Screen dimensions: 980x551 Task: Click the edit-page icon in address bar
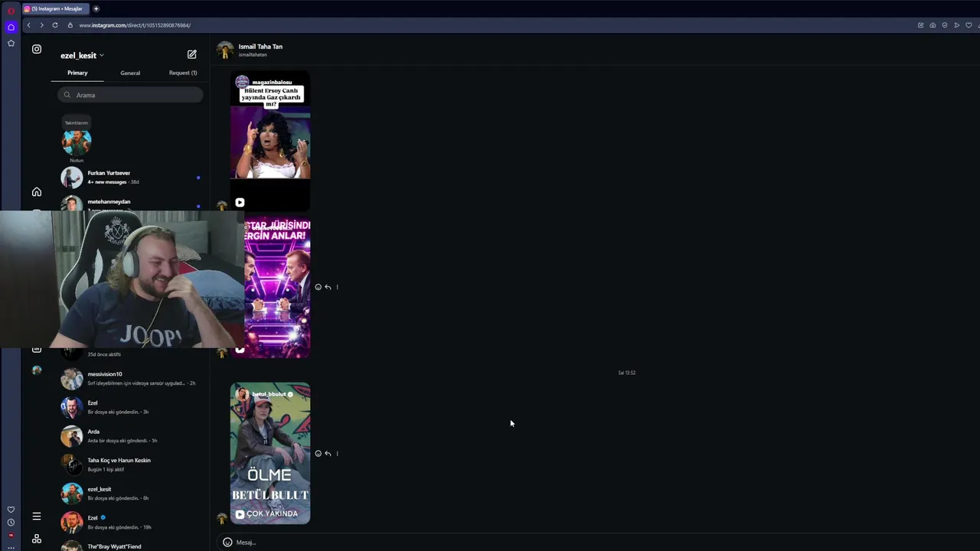(920, 25)
